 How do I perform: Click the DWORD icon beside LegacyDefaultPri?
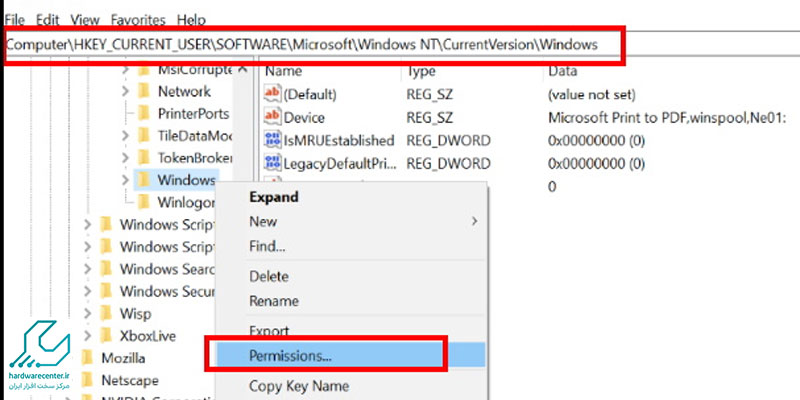[x=272, y=163]
